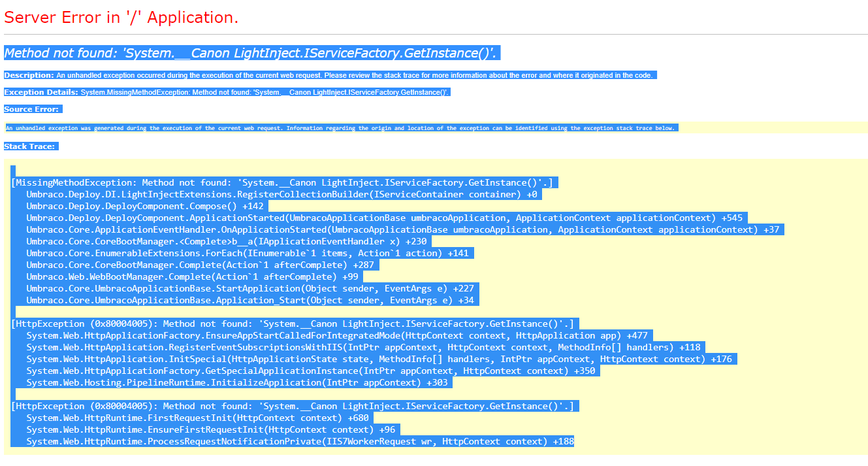Click the 'Source Error:' label
The height and width of the screenshot is (466, 868).
pos(31,109)
